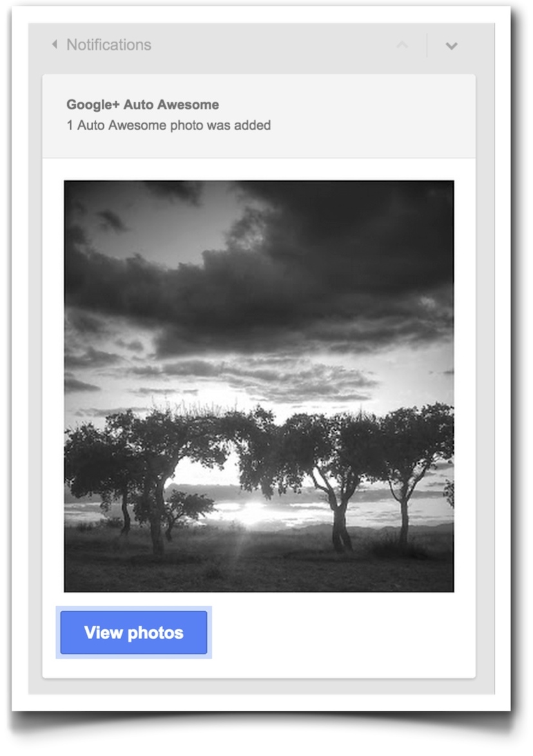Open the black and white sunset photo
533x756 pixels.
pyautogui.click(x=259, y=386)
